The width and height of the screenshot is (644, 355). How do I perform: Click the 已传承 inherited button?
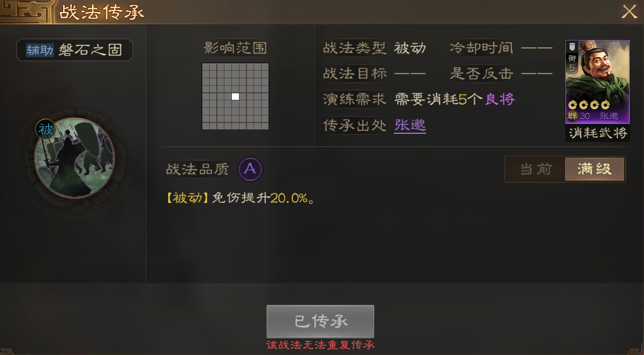click(x=320, y=322)
